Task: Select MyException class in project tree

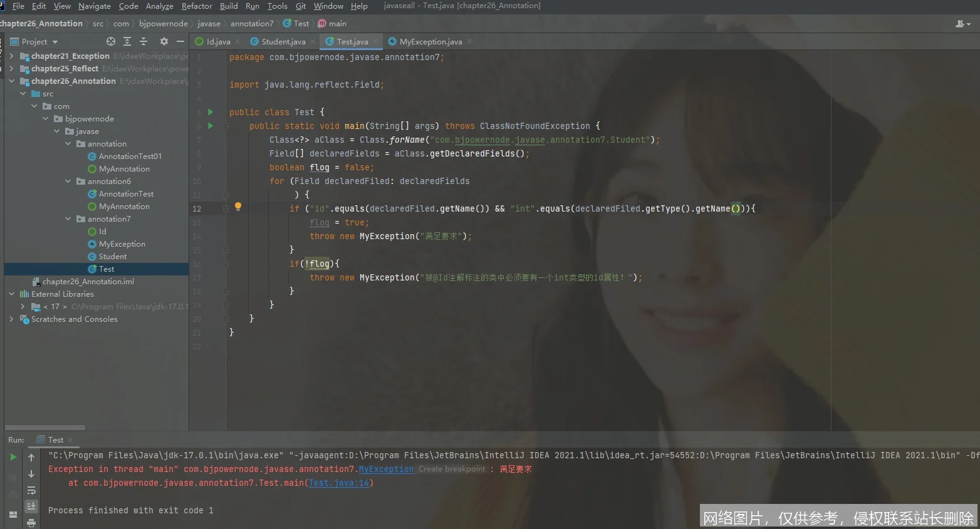Action: coord(122,244)
